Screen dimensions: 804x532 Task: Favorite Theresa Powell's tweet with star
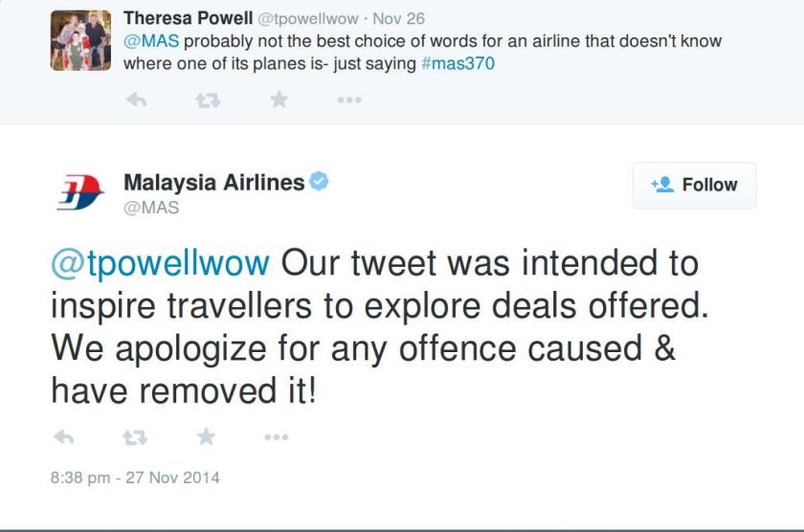pyautogui.click(x=279, y=100)
